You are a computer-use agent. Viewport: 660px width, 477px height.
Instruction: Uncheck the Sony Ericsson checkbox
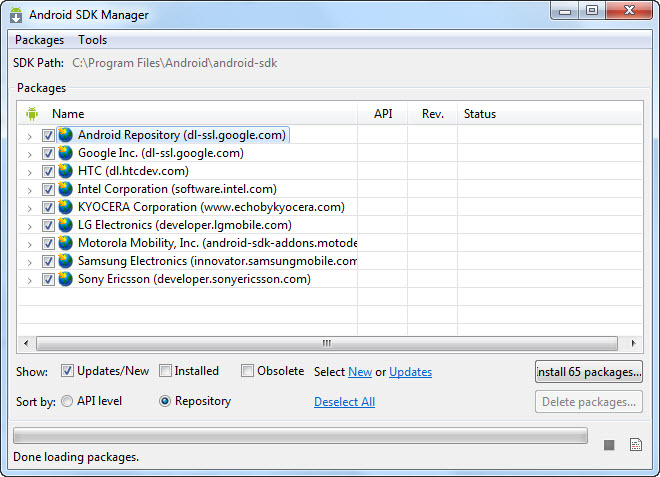(x=48, y=280)
